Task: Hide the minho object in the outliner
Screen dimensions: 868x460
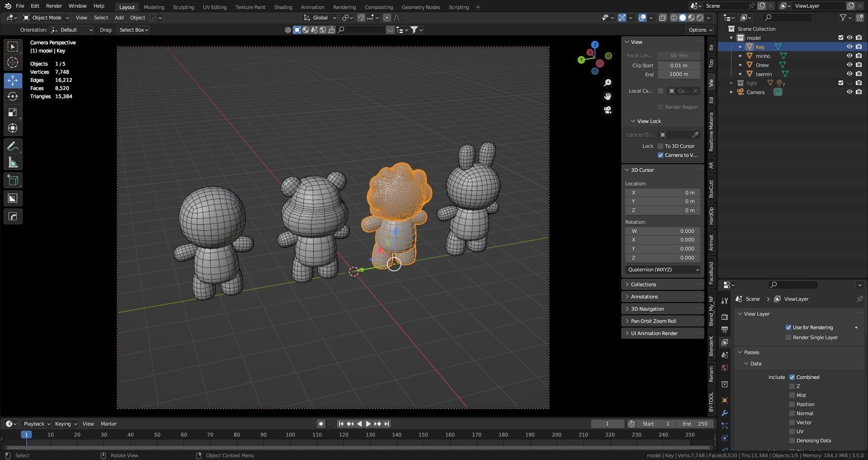Action: pyautogui.click(x=849, y=56)
